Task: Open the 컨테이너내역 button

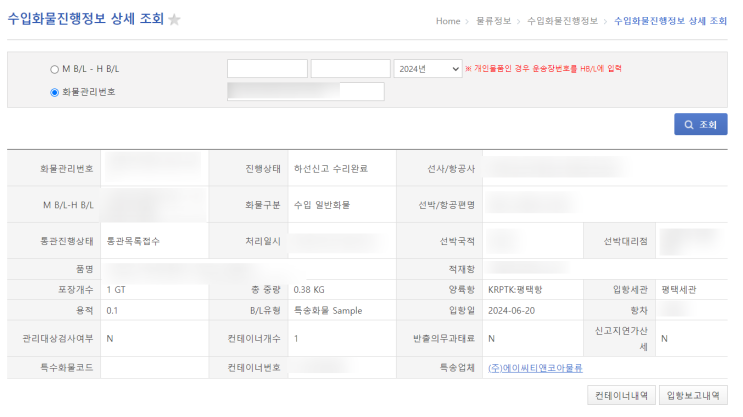Action: click(x=621, y=395)
